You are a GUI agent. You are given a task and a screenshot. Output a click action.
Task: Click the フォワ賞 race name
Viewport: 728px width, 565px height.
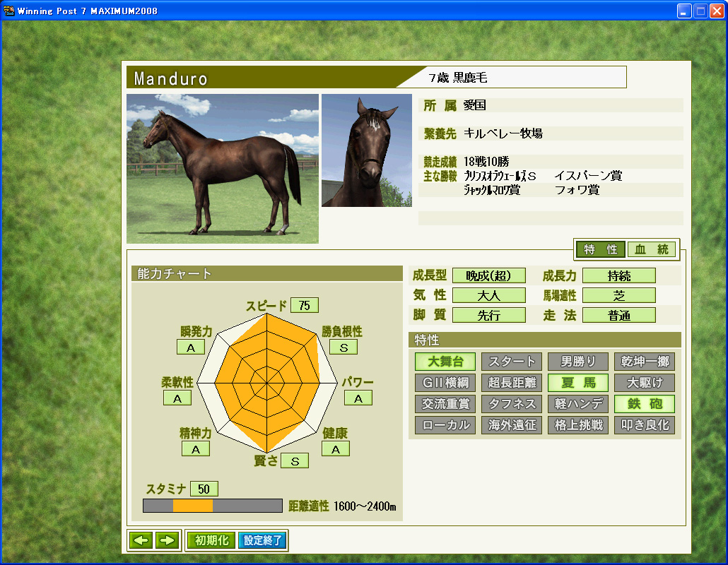pyautogui.click(x=577, y=190)
